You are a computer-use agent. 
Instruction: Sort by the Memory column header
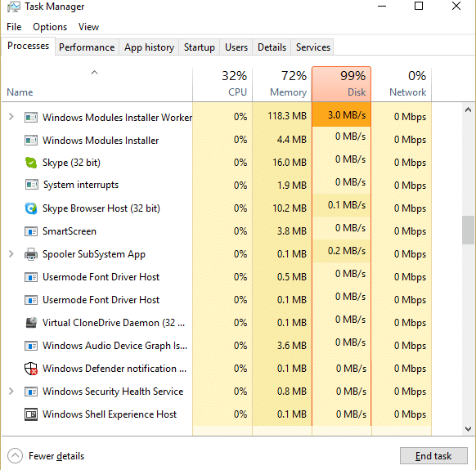point(282,84)
